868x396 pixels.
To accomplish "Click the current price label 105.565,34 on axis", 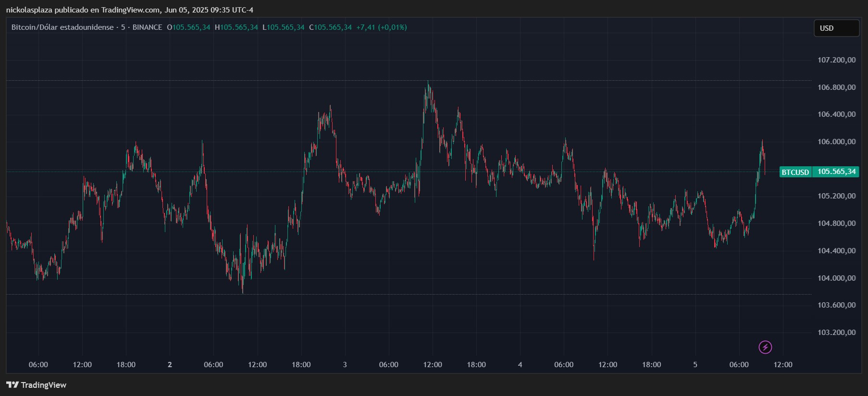I will tap(836, 172).
